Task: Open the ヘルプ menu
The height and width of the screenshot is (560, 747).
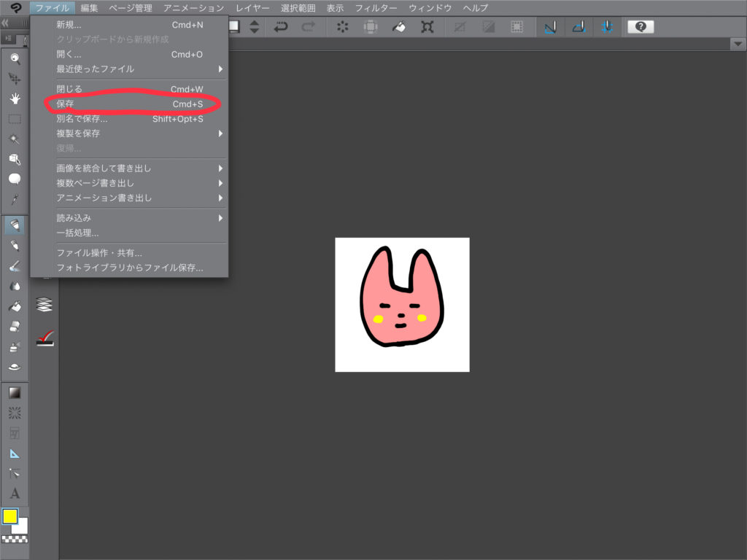Action: pyautogui.click(x=476, y=7)
